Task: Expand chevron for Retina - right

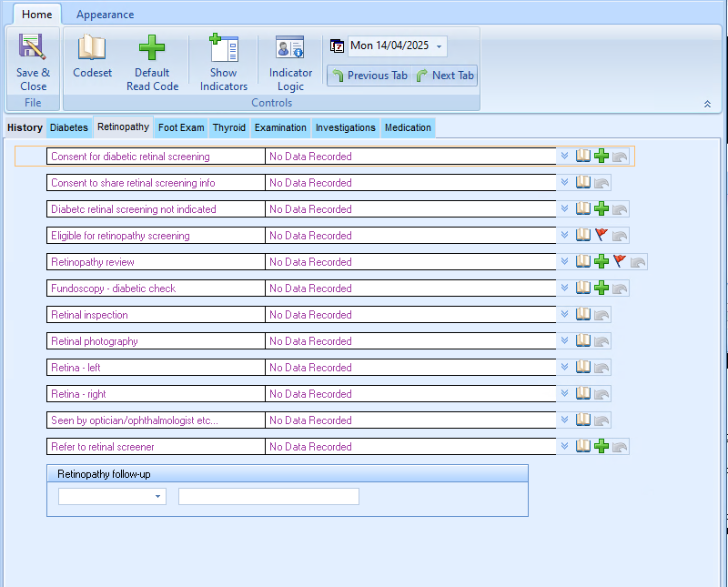Action: (564, 393)
